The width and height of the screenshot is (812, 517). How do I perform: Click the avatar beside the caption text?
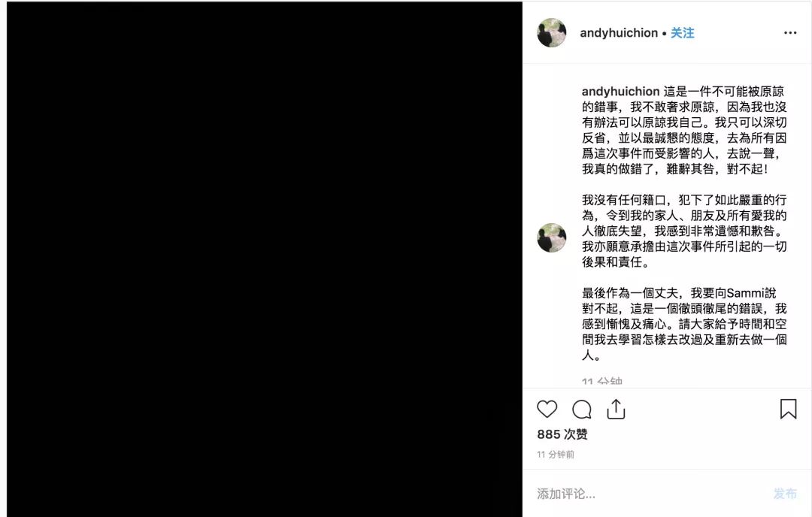(552, 238)
